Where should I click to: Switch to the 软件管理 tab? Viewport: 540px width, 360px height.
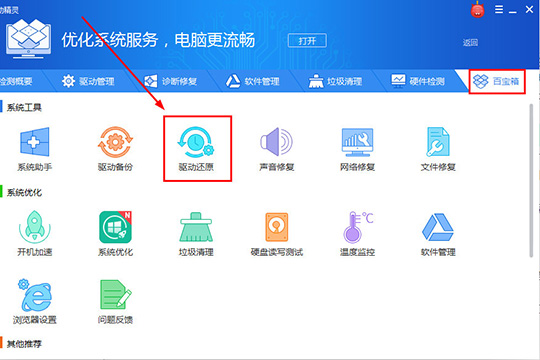[x=252, y=81]
